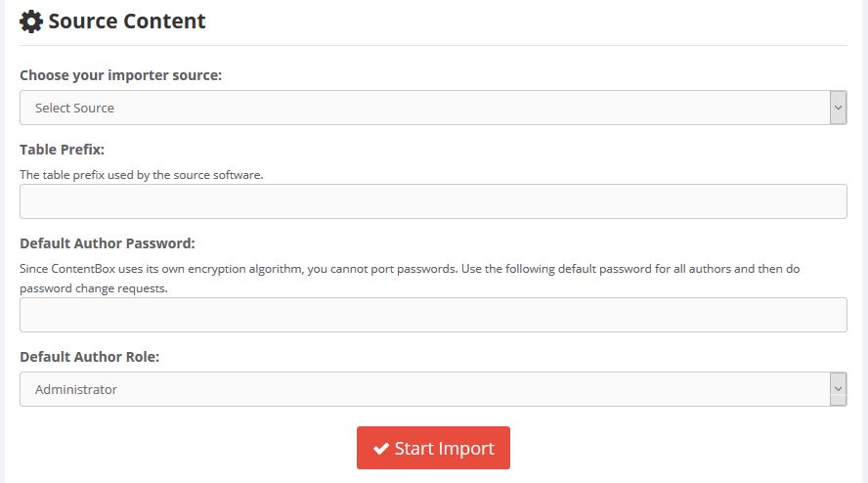
Task: Click the Source Content heading text
Action: [x=127, y=21]
